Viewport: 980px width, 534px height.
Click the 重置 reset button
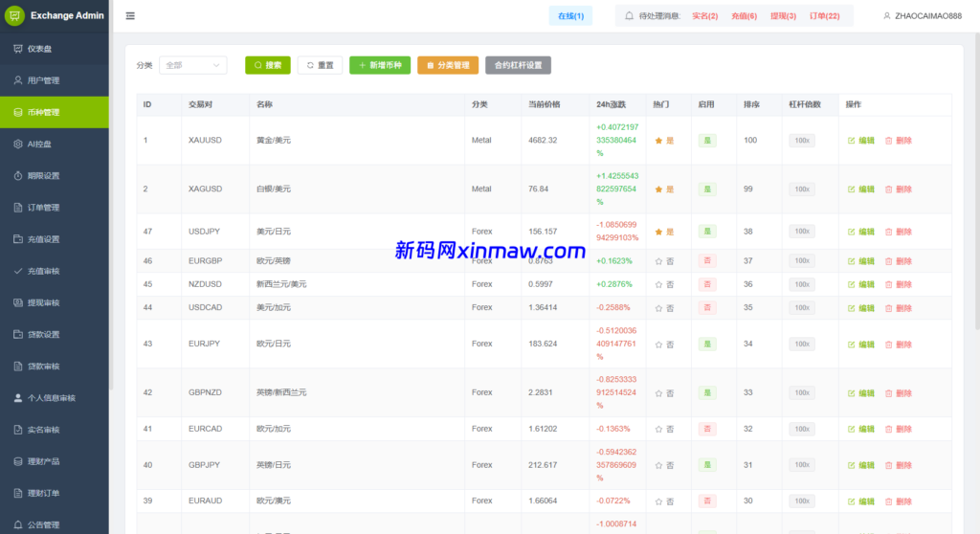pyautogui.click(x=320, y=65)
